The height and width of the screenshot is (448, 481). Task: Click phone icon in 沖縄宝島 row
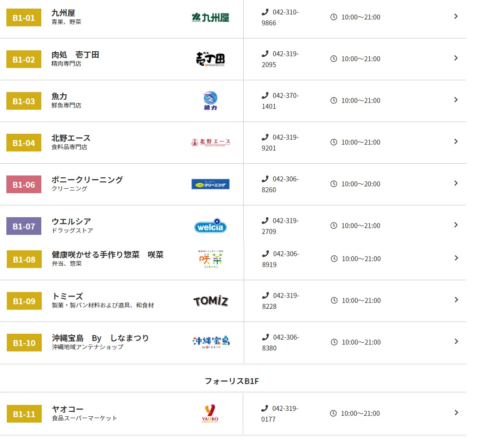(265, 337)
